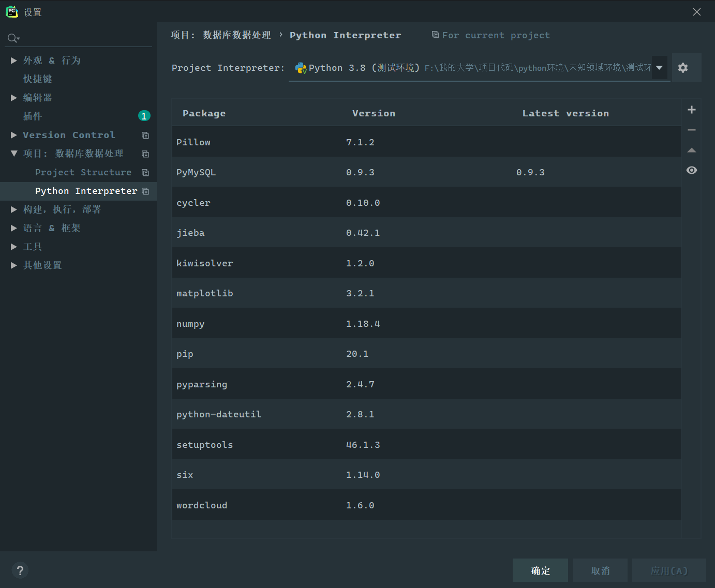The height and width of the screenshot is (588, 715).
Task: Click the copy icon beside Version Control
Action: coord(145,135)
